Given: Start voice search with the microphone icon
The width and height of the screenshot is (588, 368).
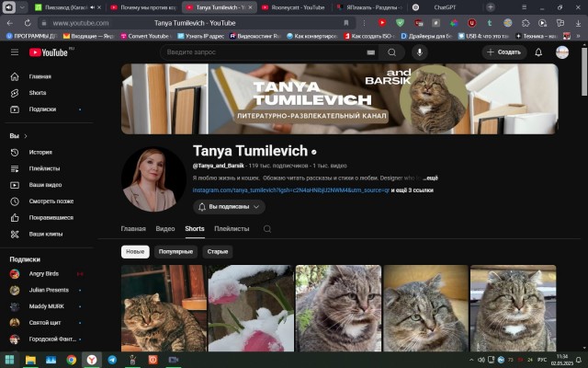Looking at the screenshot, I should point(420,52).
